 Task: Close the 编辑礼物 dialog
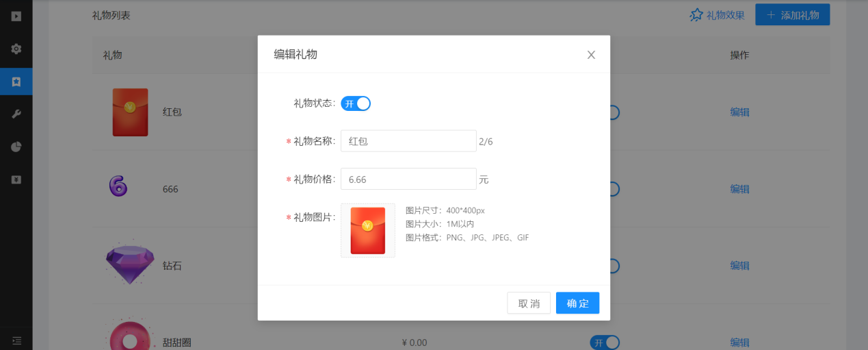(x=591, y=55)
